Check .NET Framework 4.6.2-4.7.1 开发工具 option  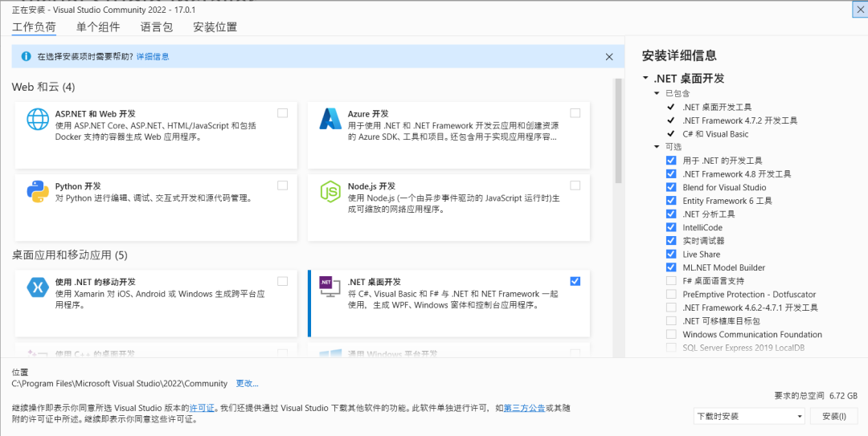pos(671,307)
